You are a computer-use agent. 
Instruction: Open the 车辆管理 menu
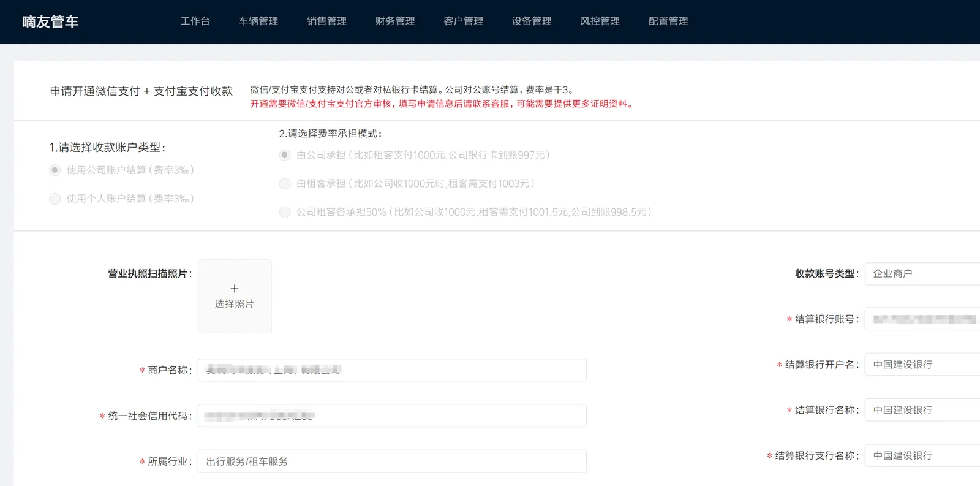point(258,21)
